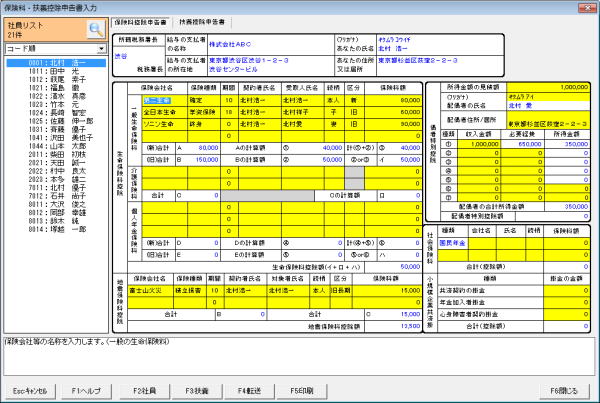Screen dimensions: 600x403
Task: Click the F2社員 button
Action: tap(145, 391)
